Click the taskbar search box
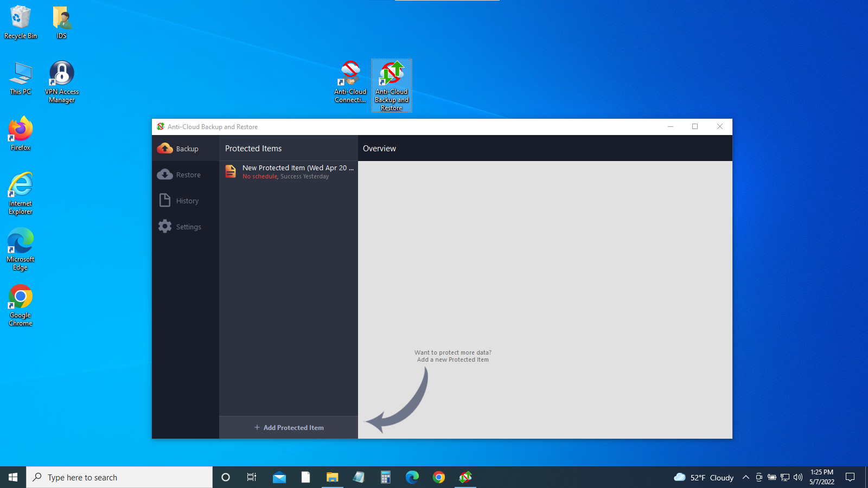The height and width of the screenshot is (488, 868). coord(119,477)
